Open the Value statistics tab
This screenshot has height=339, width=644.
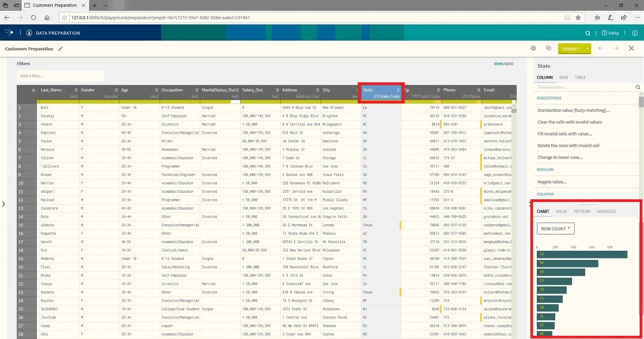pyautogui.click(x=561, y=211)
